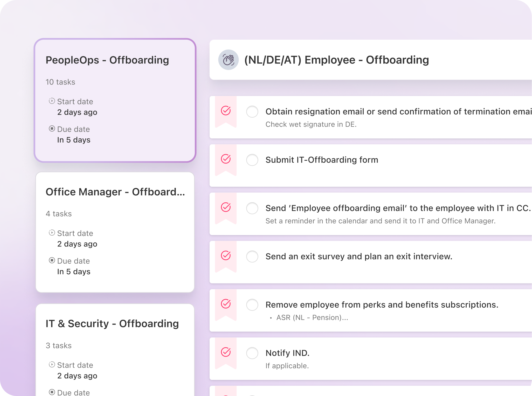The image size is (532, 396).
Task: Complete the 'Notify IND' task checkbox
Action: (x=252, y=353)
